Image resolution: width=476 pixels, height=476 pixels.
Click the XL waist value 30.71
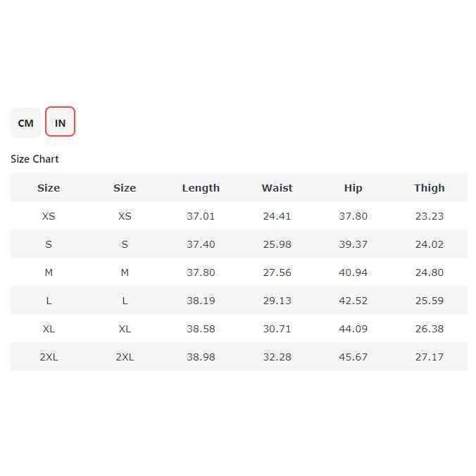coord(277,329)
